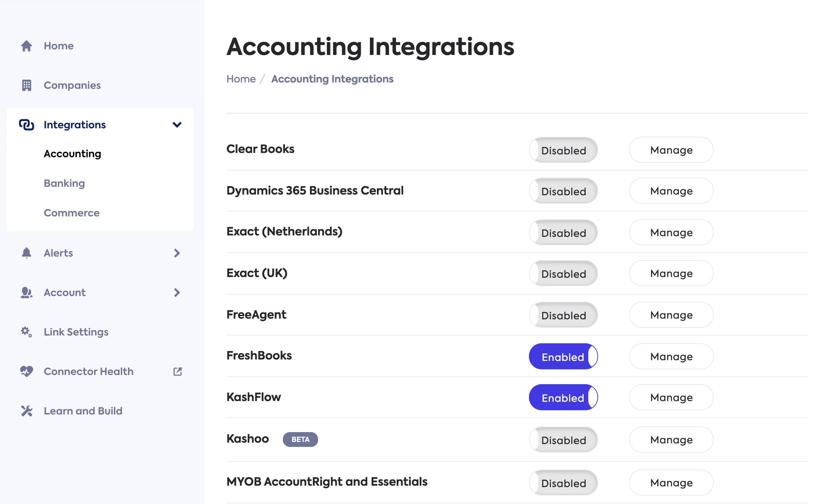Click the Accounting Integrations breadcrumb

click(332, 79)
